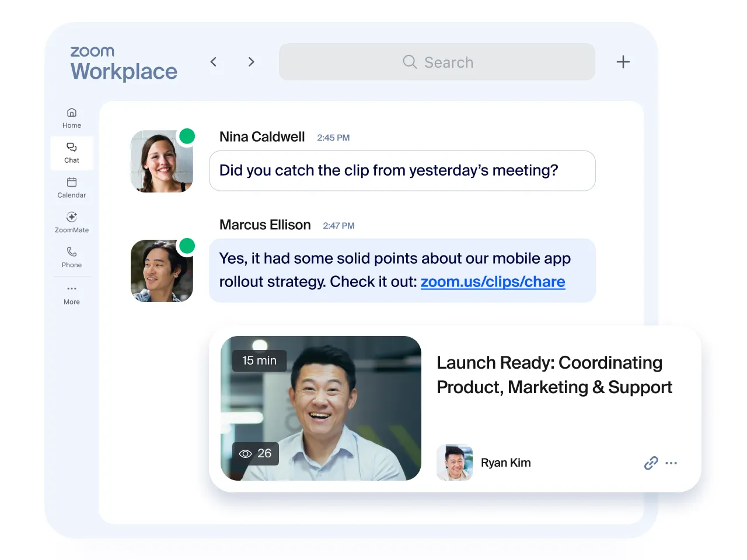Open Marcus Ellison's profile picture
The image size is (747, 560).
162,271
